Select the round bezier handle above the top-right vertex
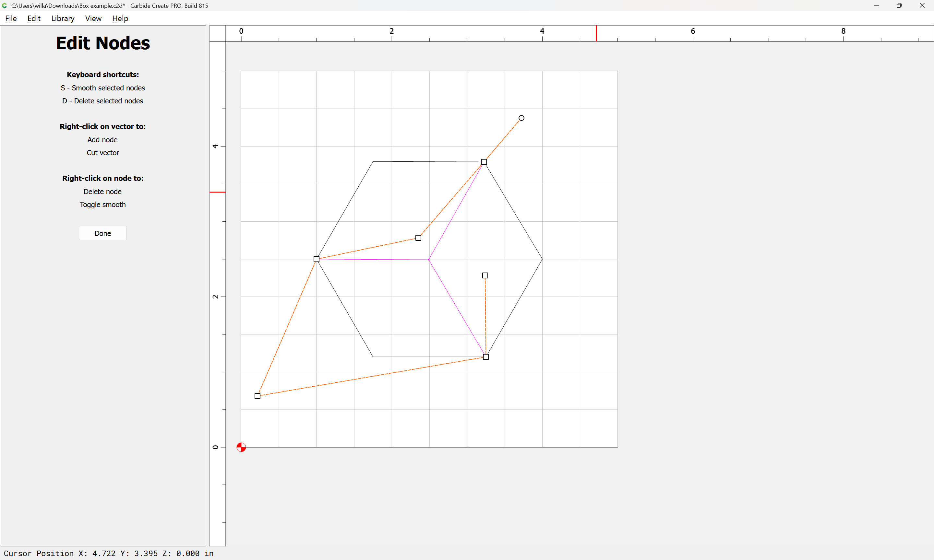Image resolution: width=934 pixels, height=560 pixels. (x=521, y=118)
